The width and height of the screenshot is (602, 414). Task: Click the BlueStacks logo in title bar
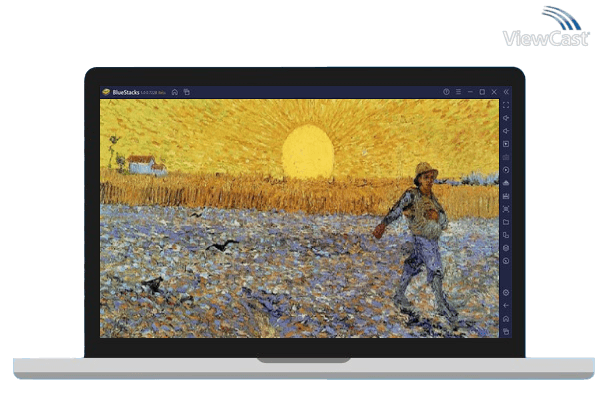point(106,92)
